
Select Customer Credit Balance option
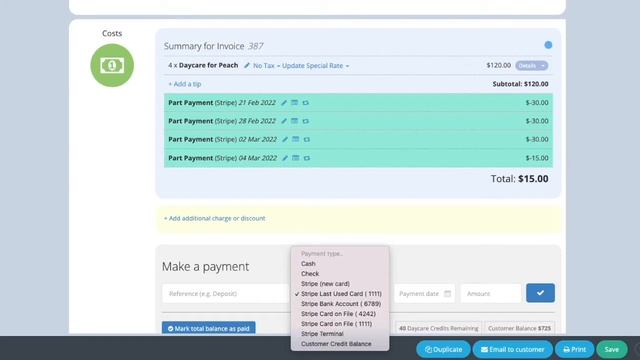tap(336, 344)
